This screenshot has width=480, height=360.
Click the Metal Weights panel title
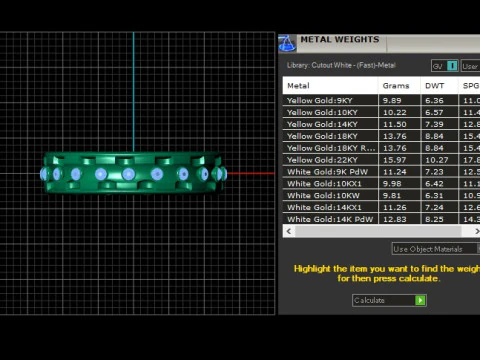click(x=340, y=39)
